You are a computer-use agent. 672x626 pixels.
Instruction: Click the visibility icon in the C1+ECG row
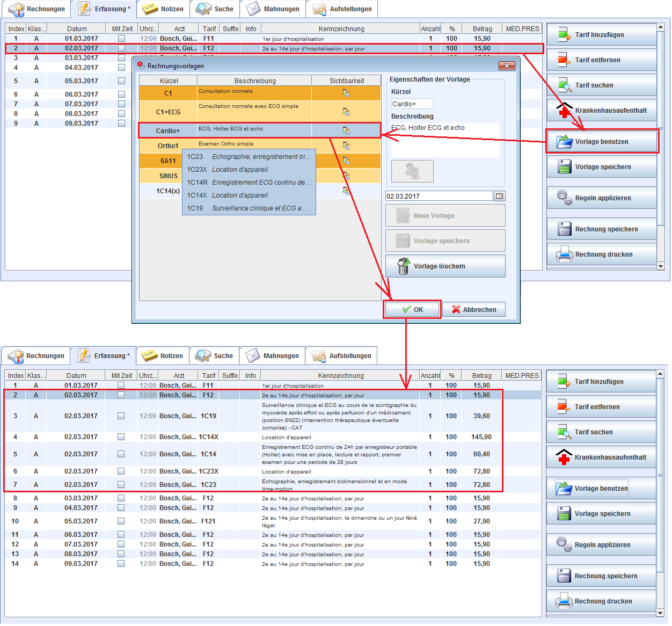tap(346, 112)
